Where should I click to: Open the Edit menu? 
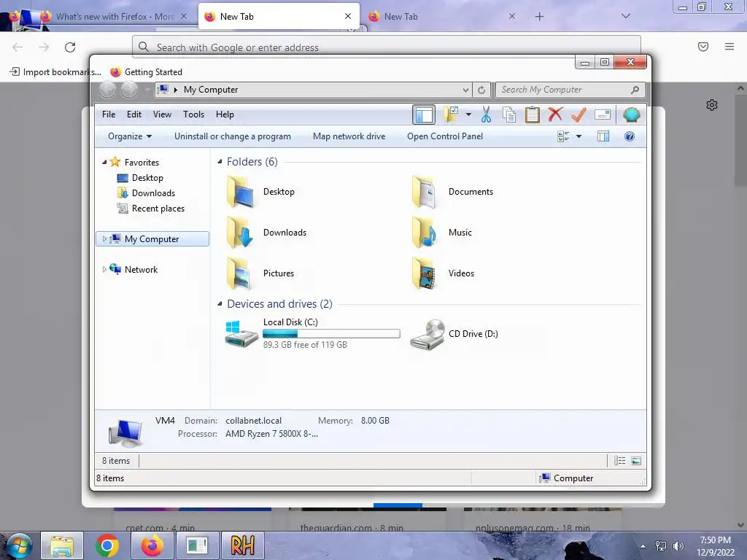(134, 114)
